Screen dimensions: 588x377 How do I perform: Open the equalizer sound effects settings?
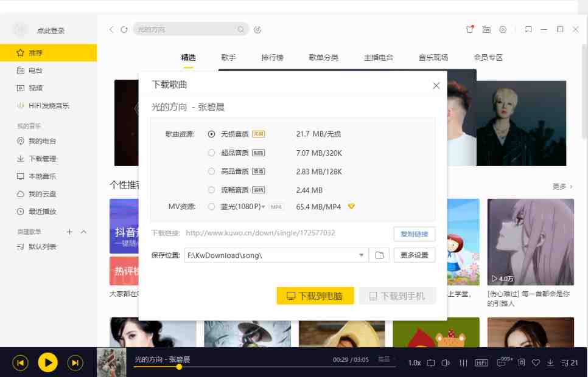click(463, 362)
